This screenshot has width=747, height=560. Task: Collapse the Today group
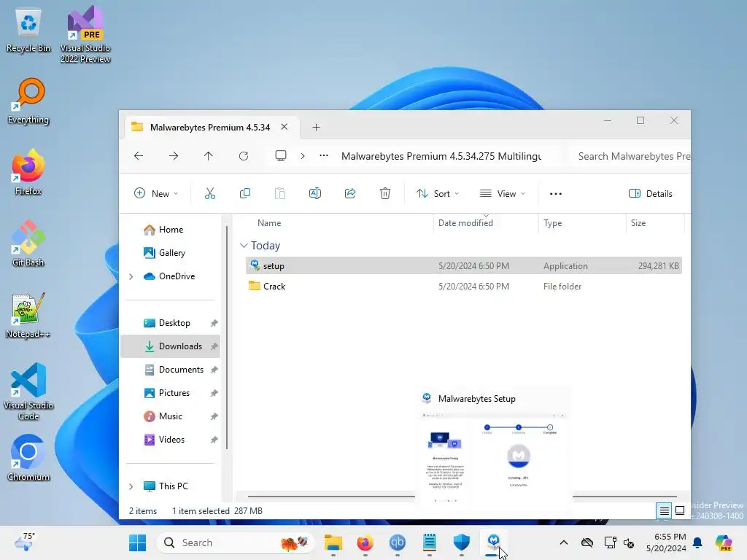(244, 246)
